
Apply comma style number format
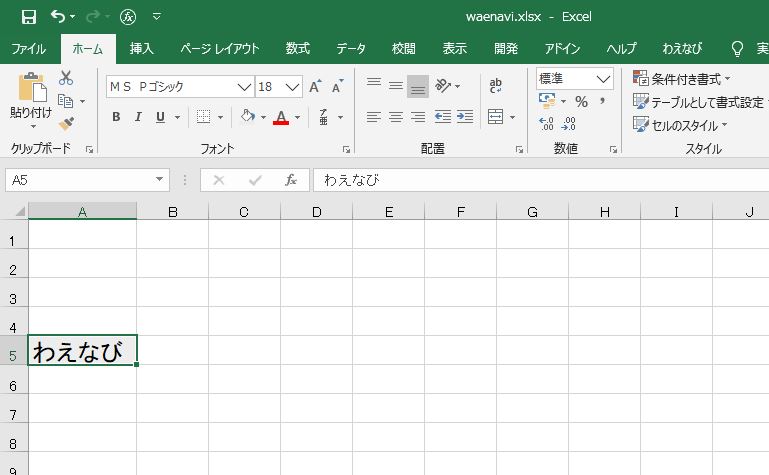point(602,101)
